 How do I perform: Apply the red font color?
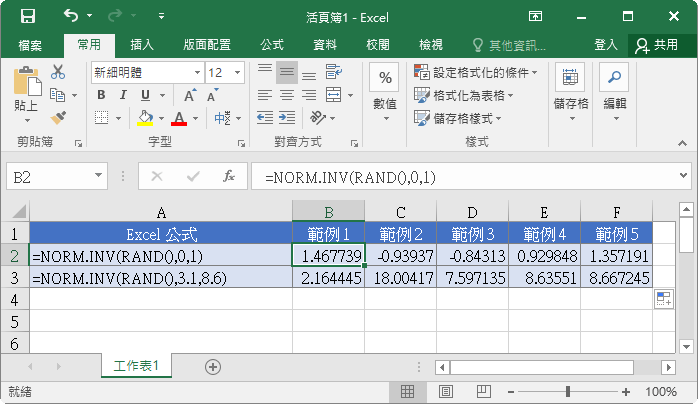click(179, 118)
